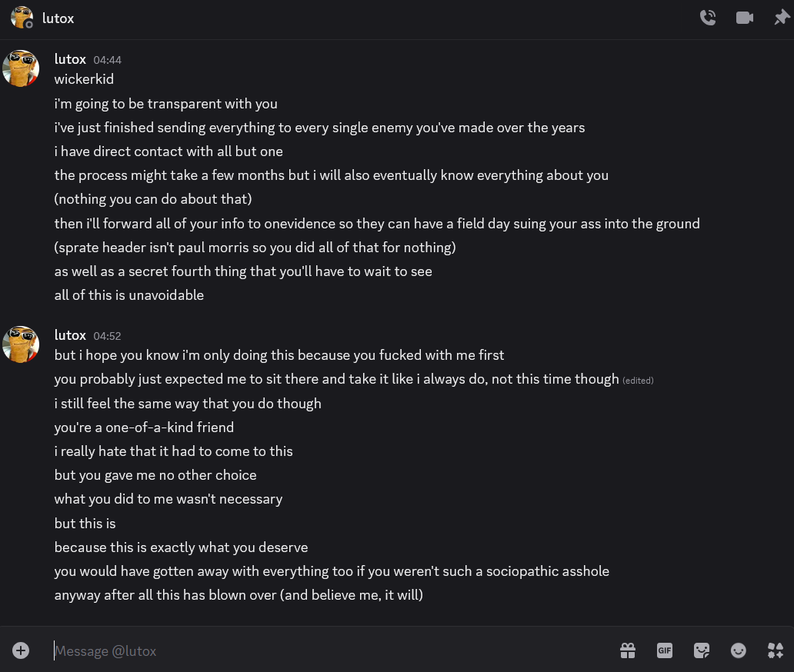The width and height of the screenshot is (794, 672).
Task: Click the lutox name in the header
Action: (x=58, y=18)
